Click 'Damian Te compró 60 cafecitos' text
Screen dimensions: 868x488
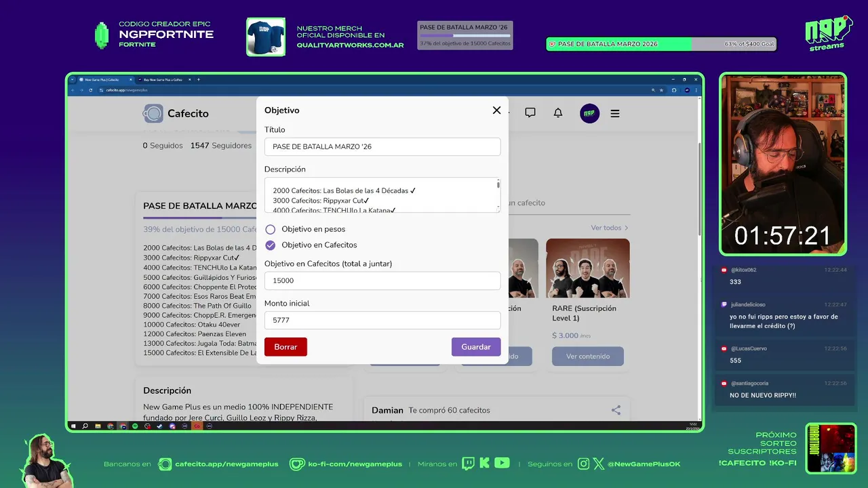[431, 410]
